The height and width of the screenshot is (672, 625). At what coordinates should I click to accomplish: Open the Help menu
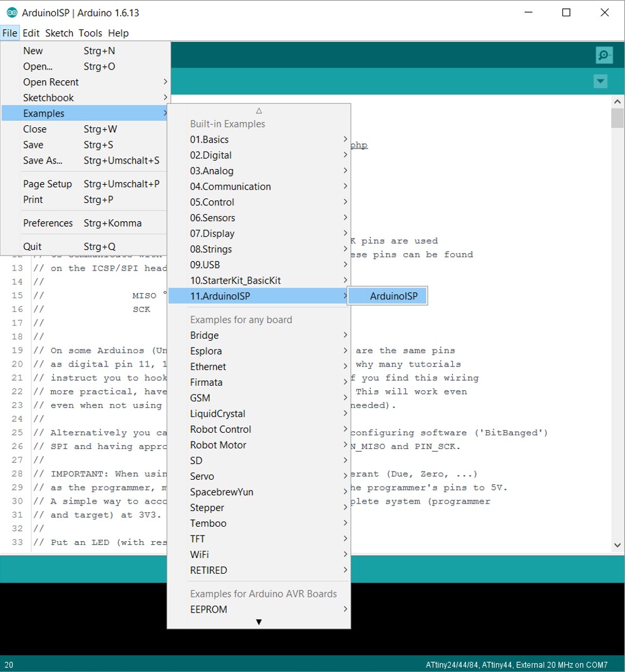click(118, 33)
